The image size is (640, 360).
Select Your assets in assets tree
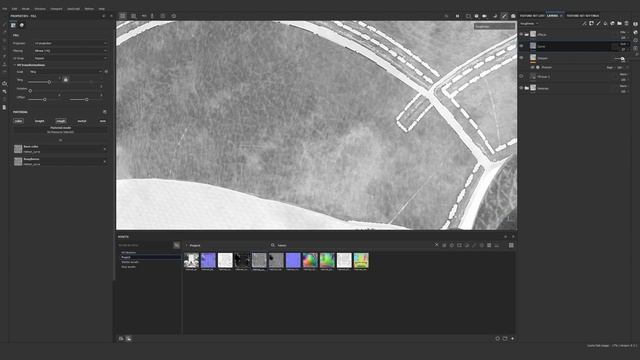click(129, 267)
